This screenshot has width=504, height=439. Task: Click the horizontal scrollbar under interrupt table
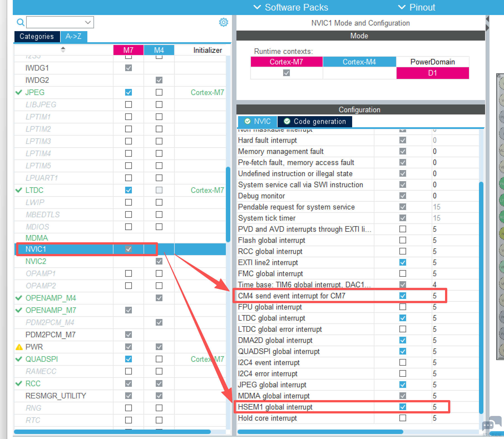(x=320, y=431)
